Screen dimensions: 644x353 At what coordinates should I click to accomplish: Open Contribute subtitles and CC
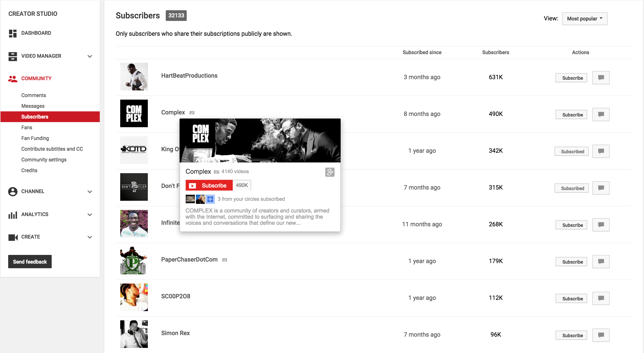point(52,149)
